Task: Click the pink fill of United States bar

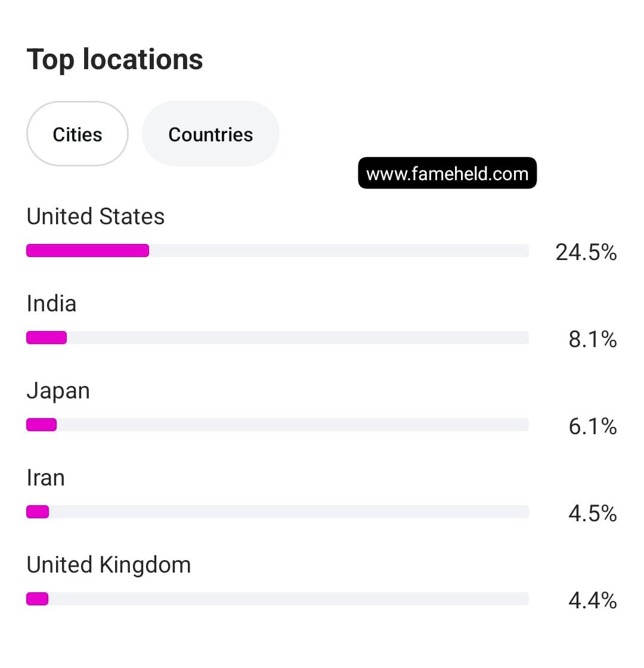Action: pyautogui.click(x=88, y=250)
